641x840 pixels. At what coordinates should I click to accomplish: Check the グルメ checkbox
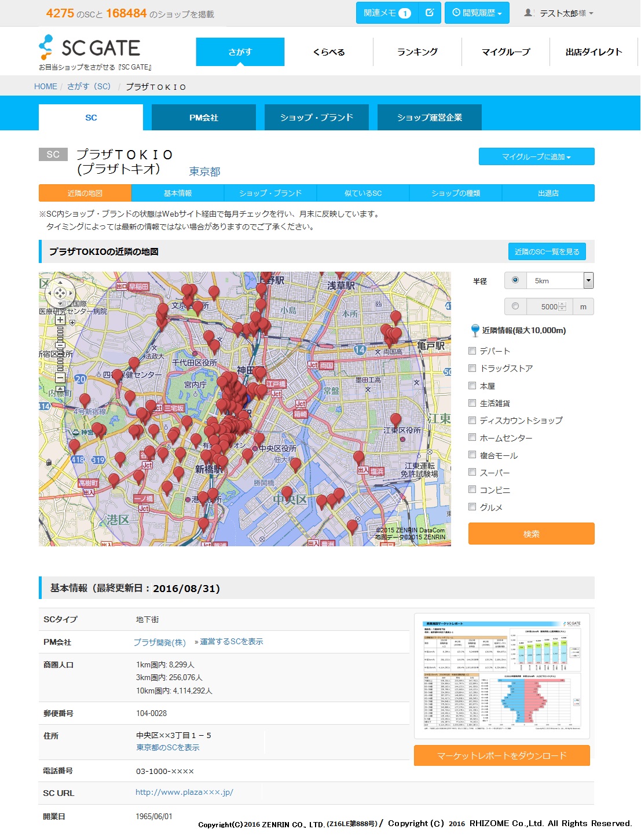(x=472, y=507)
